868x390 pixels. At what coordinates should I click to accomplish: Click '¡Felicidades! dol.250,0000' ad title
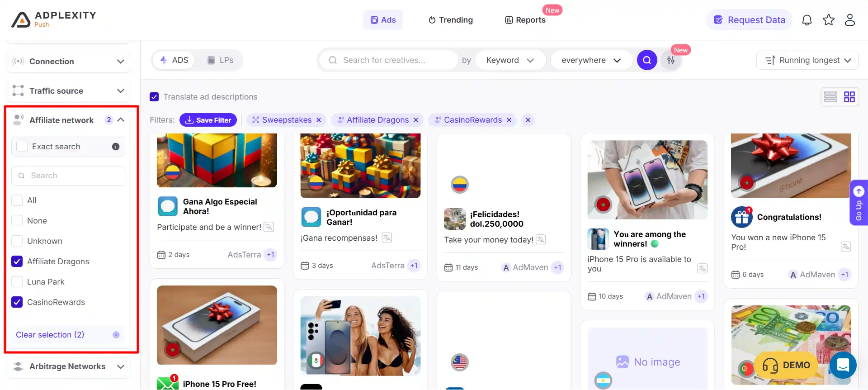click(496, 219)
